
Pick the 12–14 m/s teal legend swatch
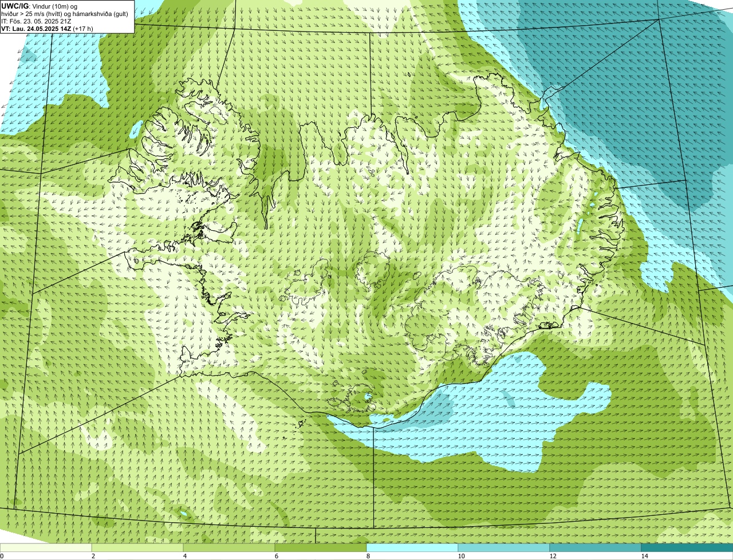(x=596, y=547)
